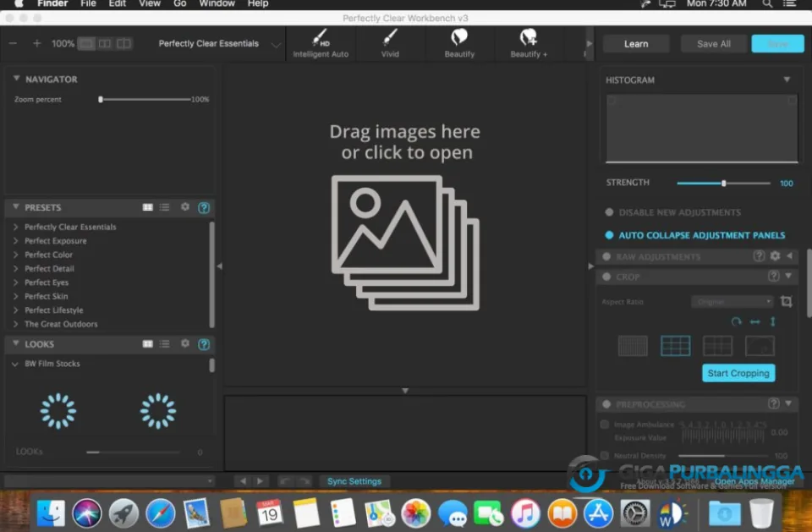The width and height of the screenshot is (812, 532).
Task: Apply the Vivid preset
Action: coord(390,43)
